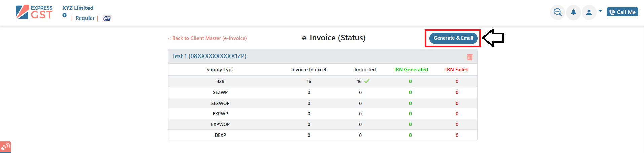Click the Generate & Email button
The height and width of the screenshot is (153, 644).
pos(453,38)
